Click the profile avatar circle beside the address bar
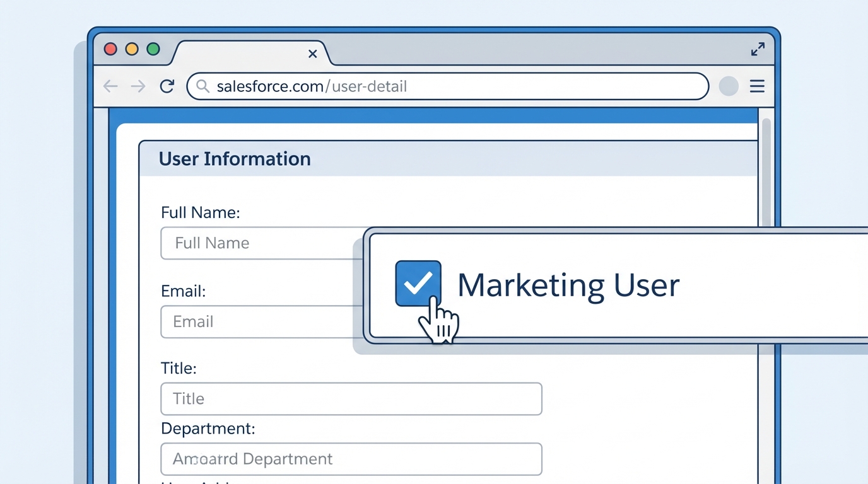 pyautogui.click(x=729, y=86)
